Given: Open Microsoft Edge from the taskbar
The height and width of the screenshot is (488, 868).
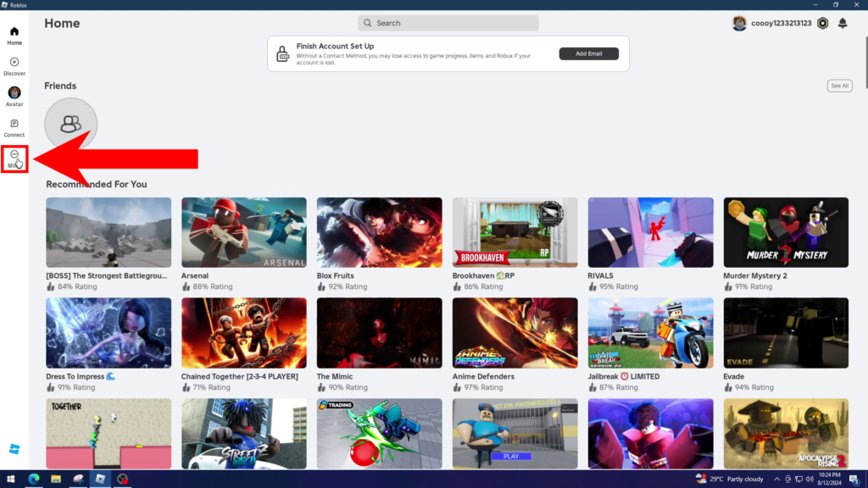Looking at the screenshot, I should (34, 479).
